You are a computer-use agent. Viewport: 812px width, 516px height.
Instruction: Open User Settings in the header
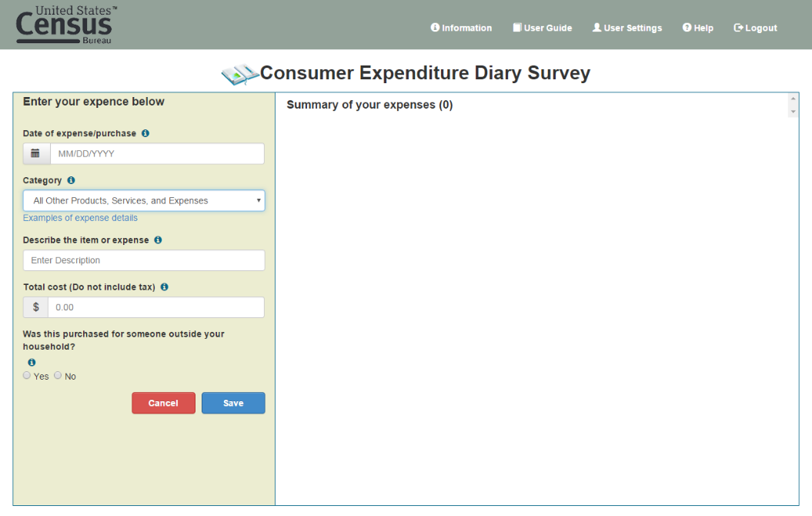[x=627, y=28]
